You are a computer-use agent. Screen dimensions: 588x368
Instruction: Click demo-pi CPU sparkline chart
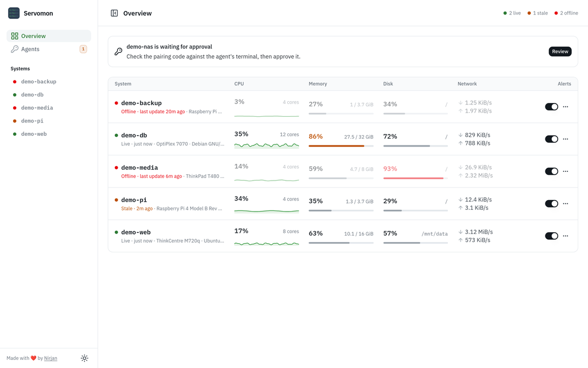click(x=266, y=211)
